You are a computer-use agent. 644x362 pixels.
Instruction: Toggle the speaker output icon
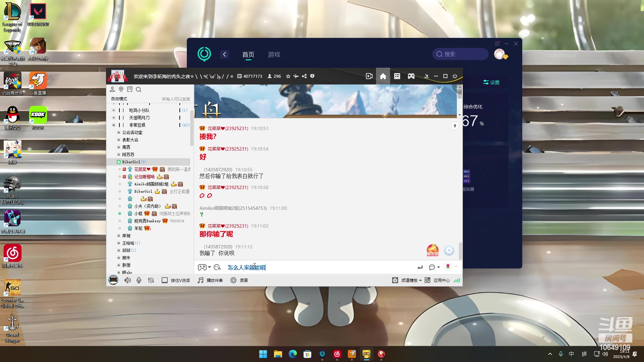127,280
